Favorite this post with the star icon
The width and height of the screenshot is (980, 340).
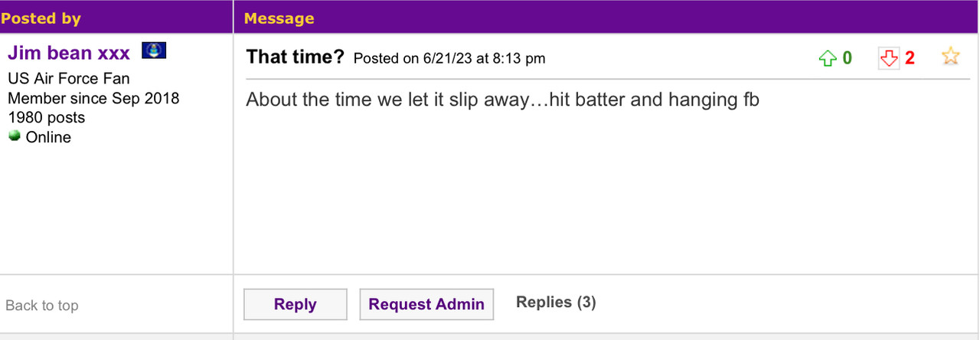click(950, 56)
